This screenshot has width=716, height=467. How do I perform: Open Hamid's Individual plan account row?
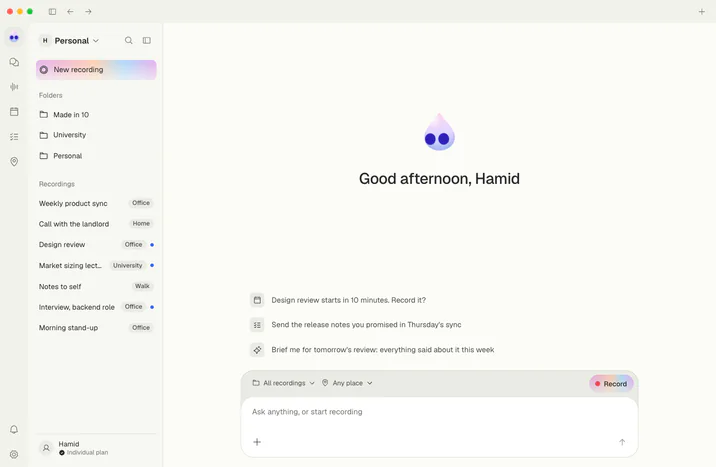point(96,448)
